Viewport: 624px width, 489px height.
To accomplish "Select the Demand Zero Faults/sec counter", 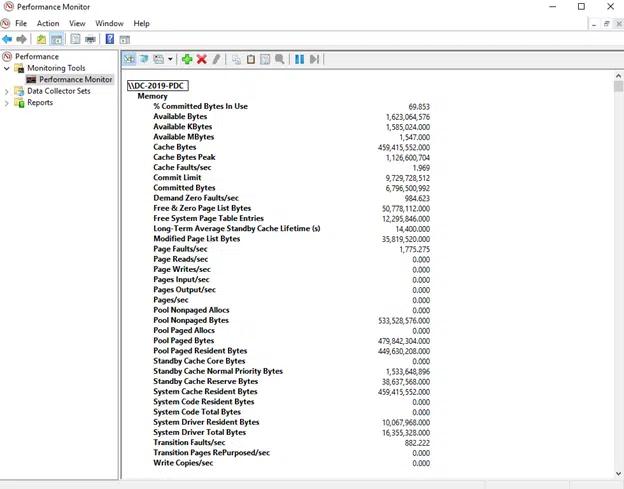I will pos(196,198).
